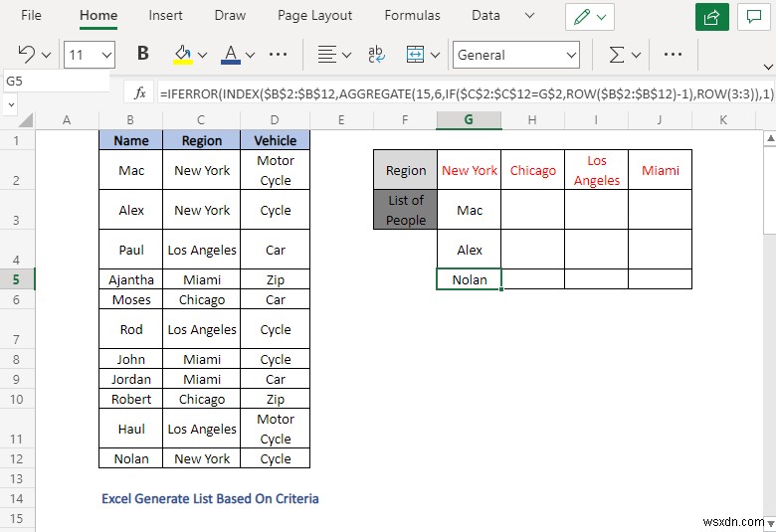Open more font options ellipsis

279,55
